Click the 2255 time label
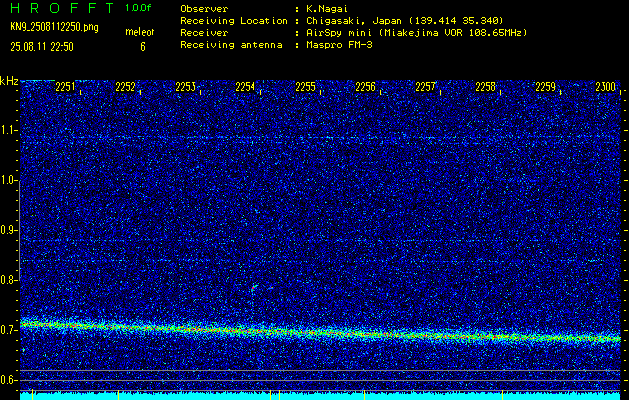This screenshot has width=629, height=400. pyautogui.click(x=305, y=86)
